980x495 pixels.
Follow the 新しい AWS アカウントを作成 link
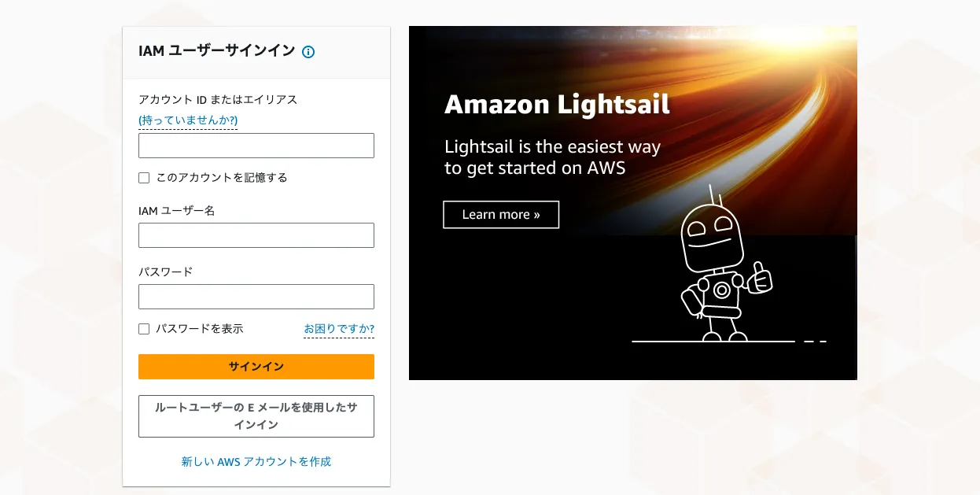[256, 462]
